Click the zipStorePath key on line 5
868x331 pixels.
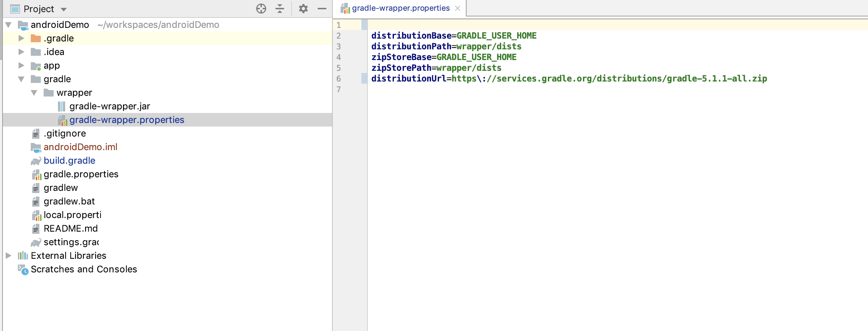point(401,68)
